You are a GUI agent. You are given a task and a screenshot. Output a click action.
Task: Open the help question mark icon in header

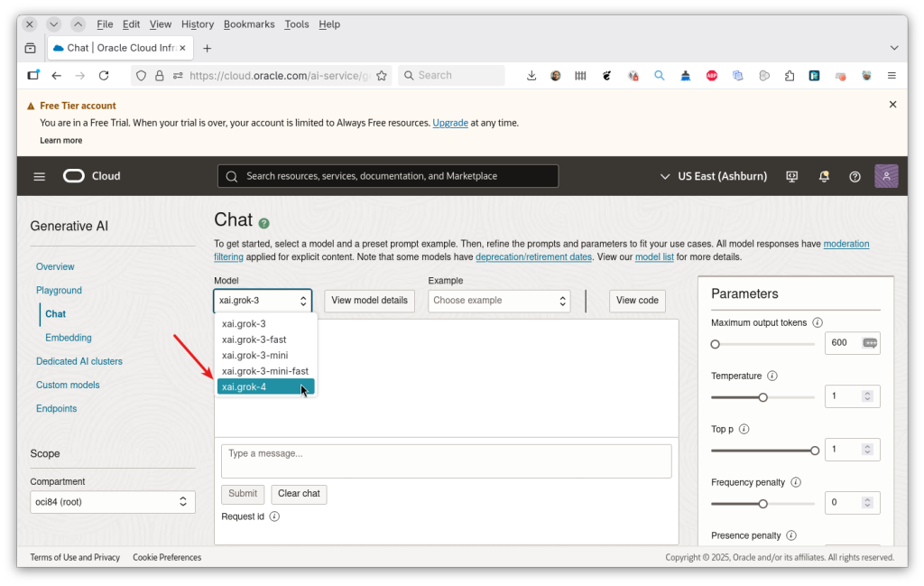click(x=855, y=176)
